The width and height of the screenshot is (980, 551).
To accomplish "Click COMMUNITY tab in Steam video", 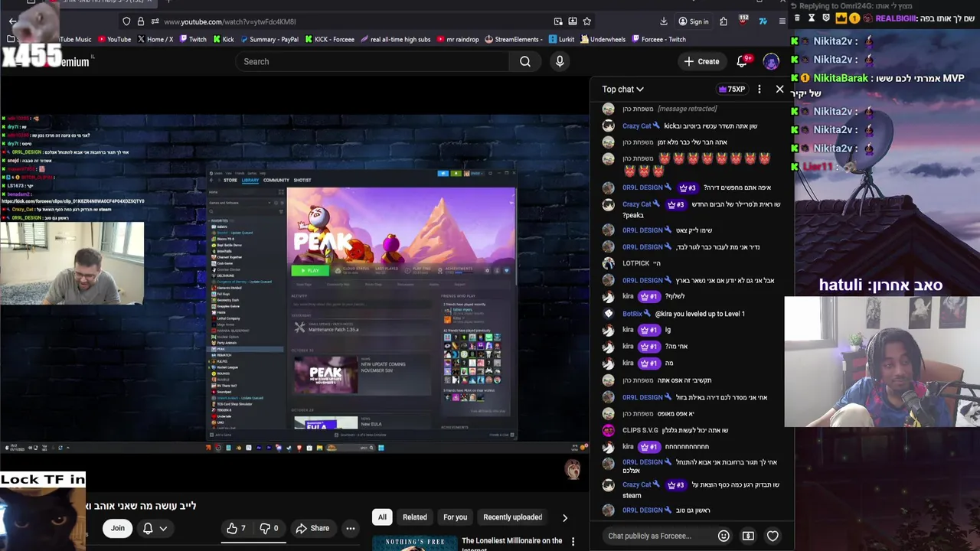I will 276,180.
